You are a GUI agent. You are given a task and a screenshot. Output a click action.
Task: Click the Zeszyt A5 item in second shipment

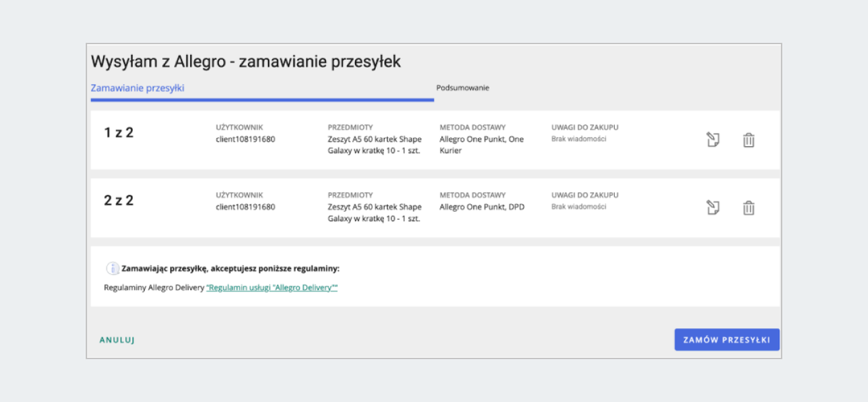(374, 213)
